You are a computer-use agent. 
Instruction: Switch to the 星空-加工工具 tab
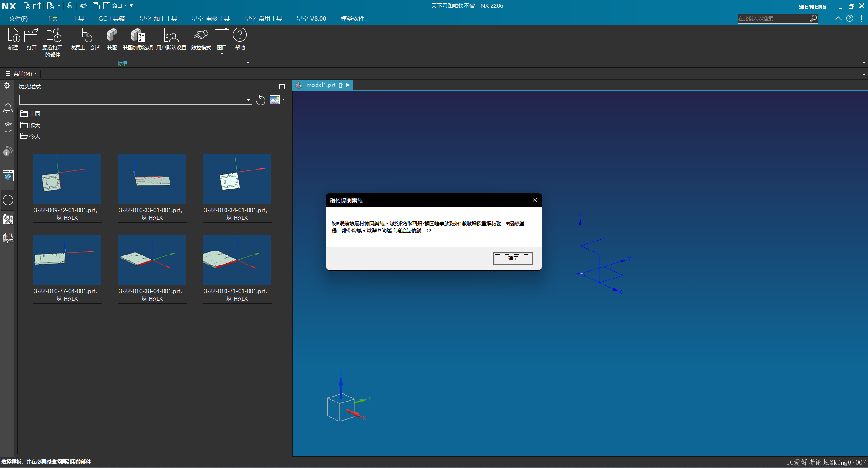158,19
